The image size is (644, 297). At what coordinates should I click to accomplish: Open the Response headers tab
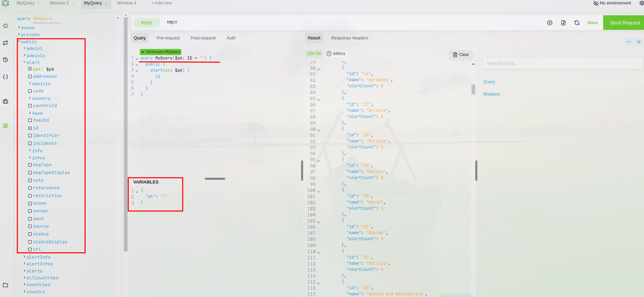pos(349,38)
